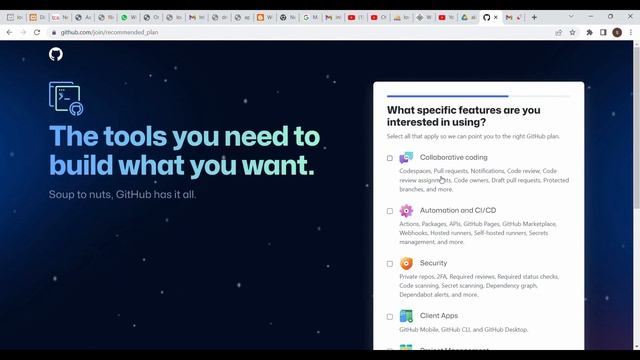Bookmark this page with the star icon

point(572,33)
